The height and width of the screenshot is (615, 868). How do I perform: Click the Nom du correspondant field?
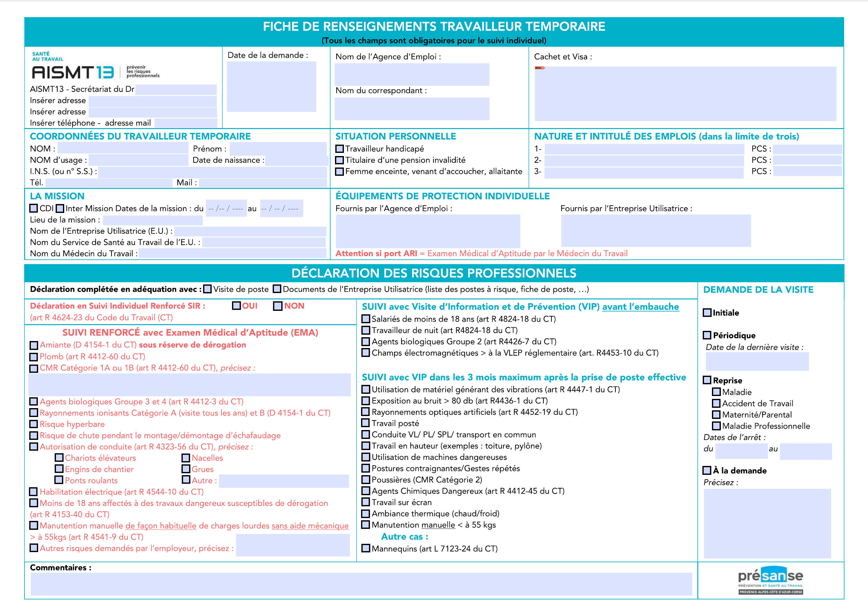[412, 109]
